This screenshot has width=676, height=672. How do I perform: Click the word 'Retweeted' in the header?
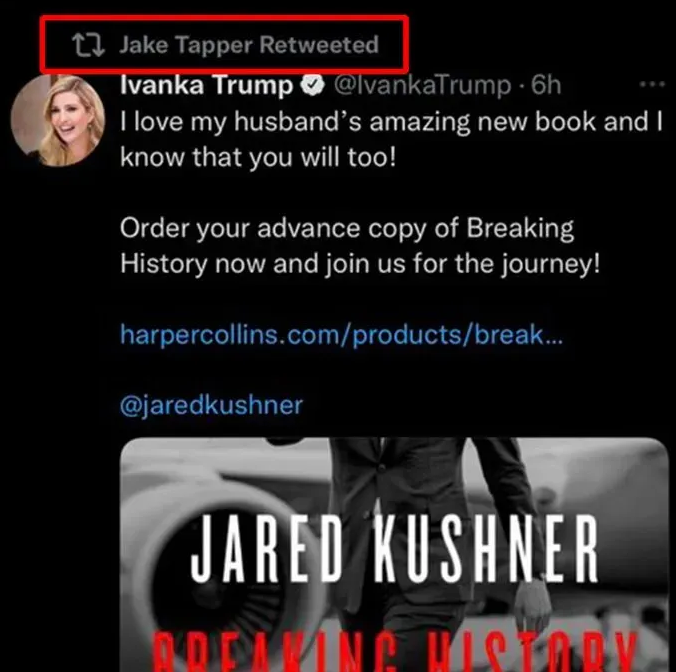pos(319,44)
